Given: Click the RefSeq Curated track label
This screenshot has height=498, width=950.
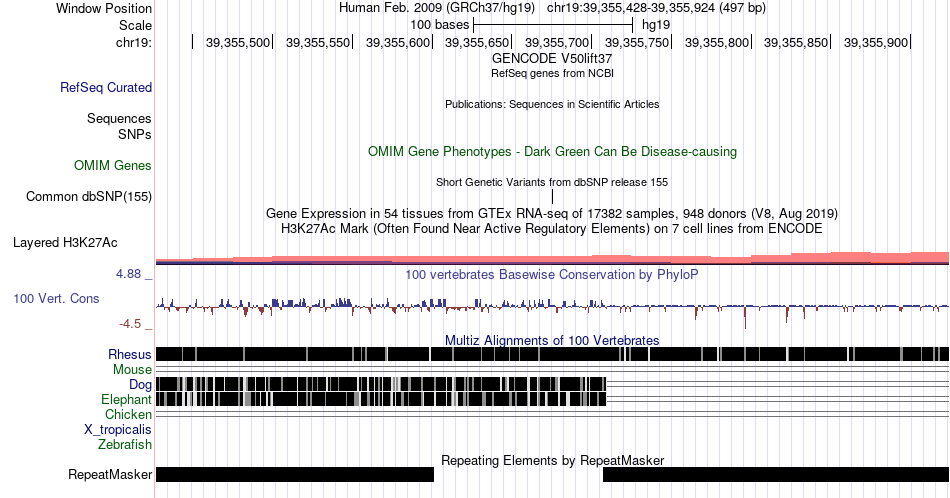Looking at the screenshot, I should pos(105,87).
